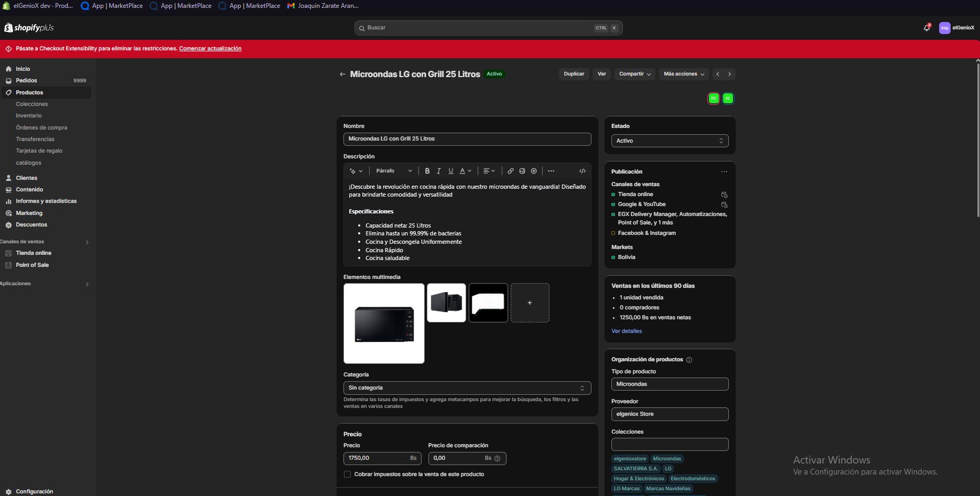Focus the Buscar search field

point(488,28)
